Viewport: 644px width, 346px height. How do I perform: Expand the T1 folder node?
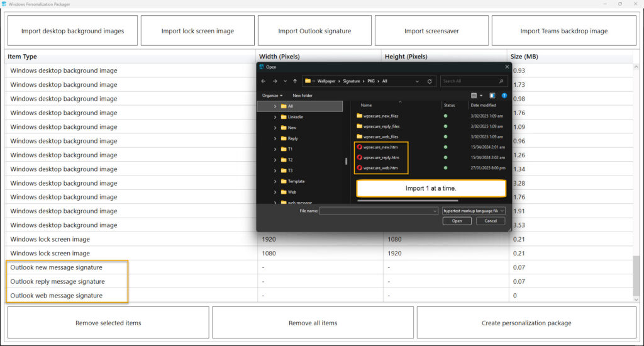[275, 149]
